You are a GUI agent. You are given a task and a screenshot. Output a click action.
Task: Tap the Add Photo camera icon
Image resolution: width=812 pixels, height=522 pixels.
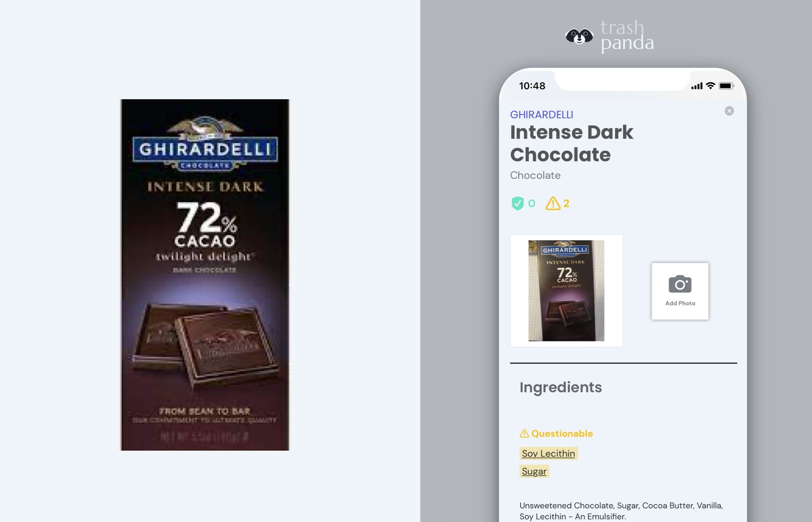[680, 284]
